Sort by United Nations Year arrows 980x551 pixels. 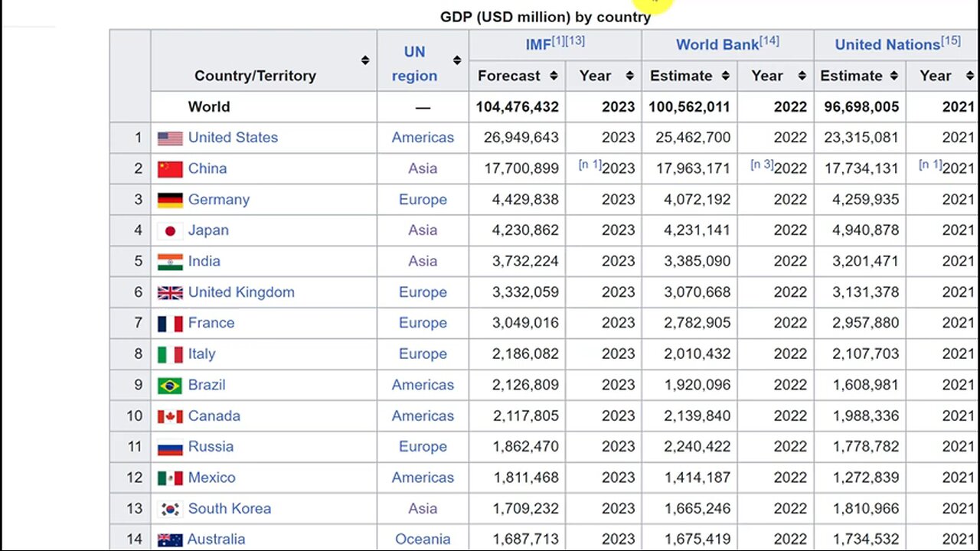pyautogui.click(x=970, y=76)
